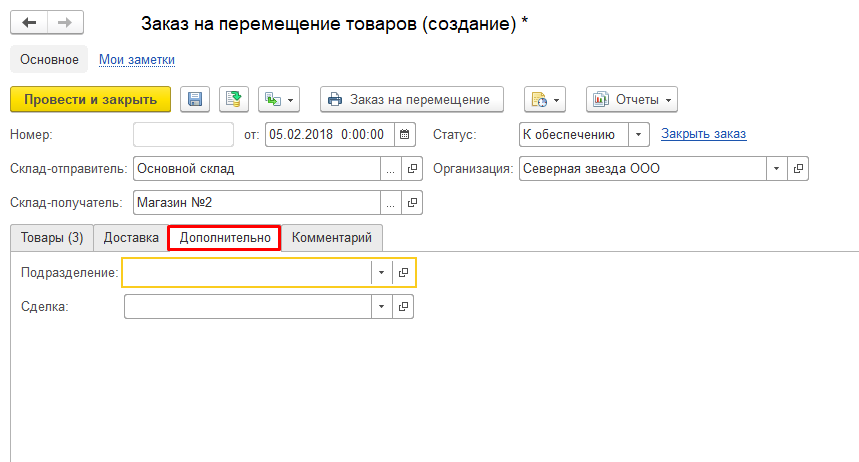Open the calendar date picker icon
859x462 pixels.
click(404, 134)
